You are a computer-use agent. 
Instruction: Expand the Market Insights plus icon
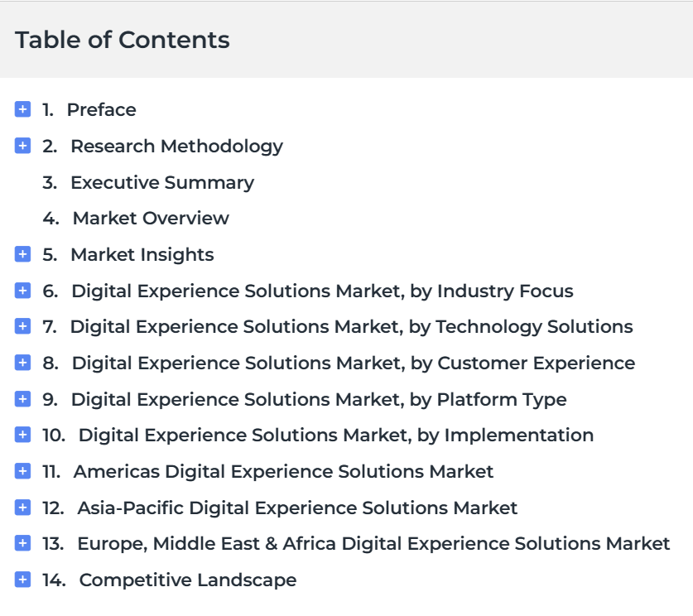(x=22, y=254)
